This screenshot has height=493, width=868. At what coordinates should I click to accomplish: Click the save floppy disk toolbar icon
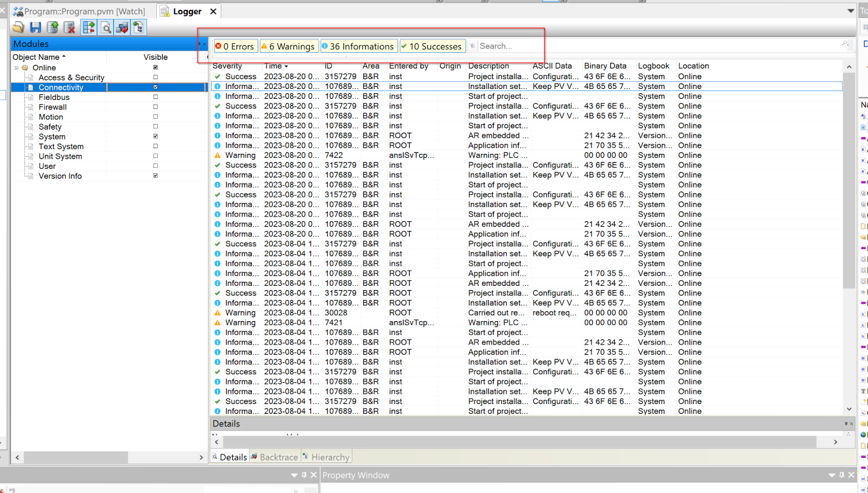click(36, 28)
